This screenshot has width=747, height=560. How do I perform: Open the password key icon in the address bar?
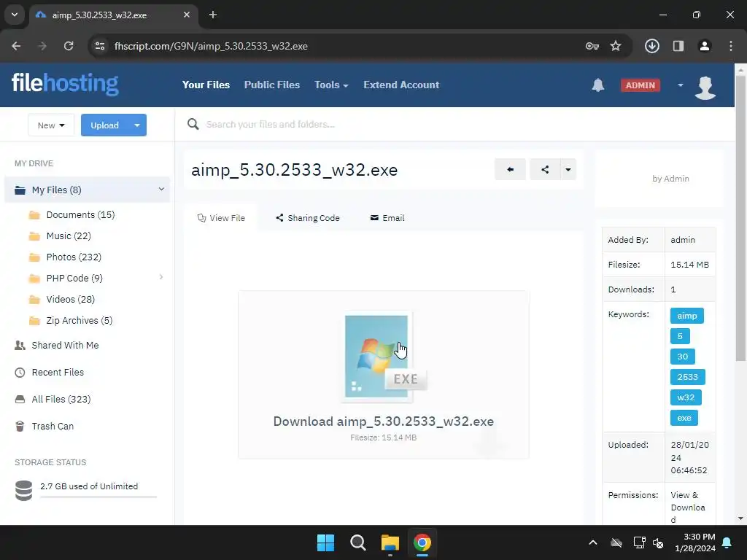click(x=592, y=46)
